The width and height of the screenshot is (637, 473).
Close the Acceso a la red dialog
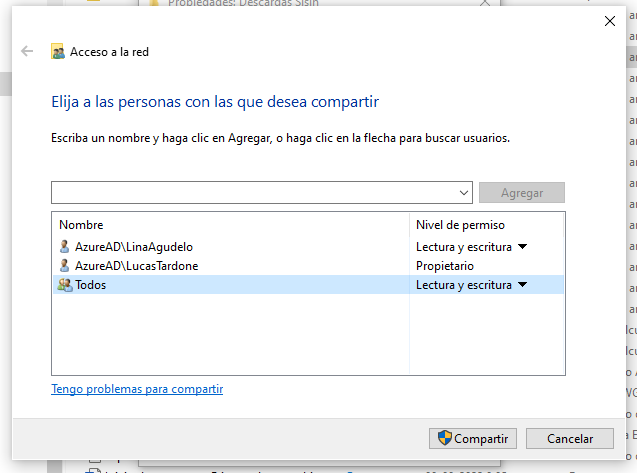click(610, 20)
